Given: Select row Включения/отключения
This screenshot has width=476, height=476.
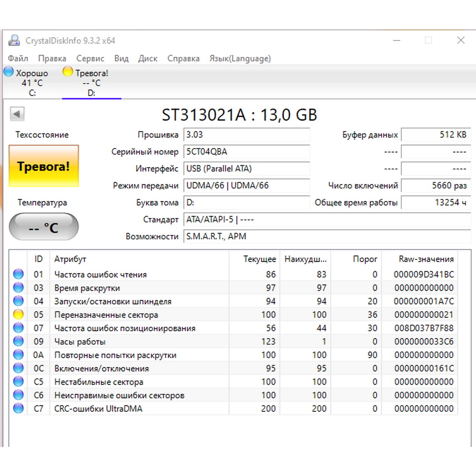Looking at the screenshot, I should pos(233,368).
